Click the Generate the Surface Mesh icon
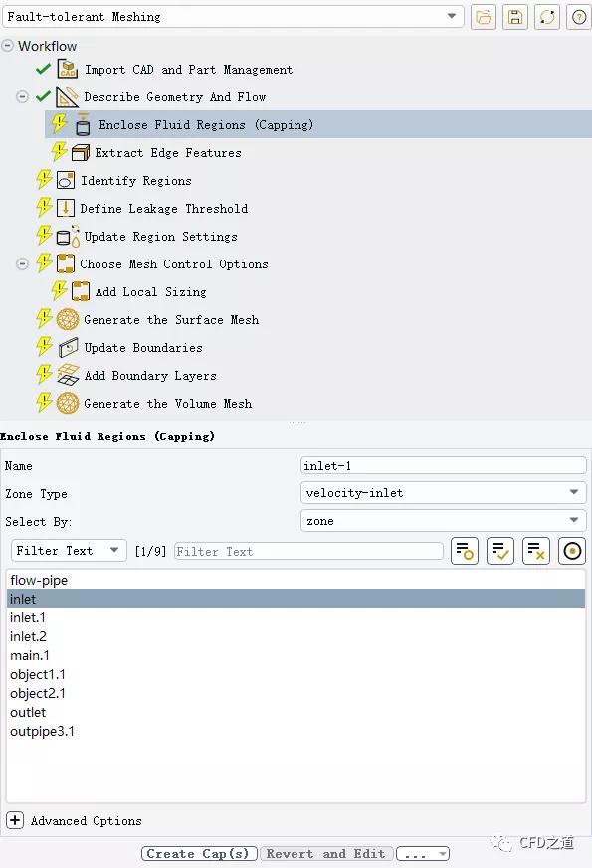Viewport: 592px width, 868px height. pyautogui.click(x=68, y=320)
